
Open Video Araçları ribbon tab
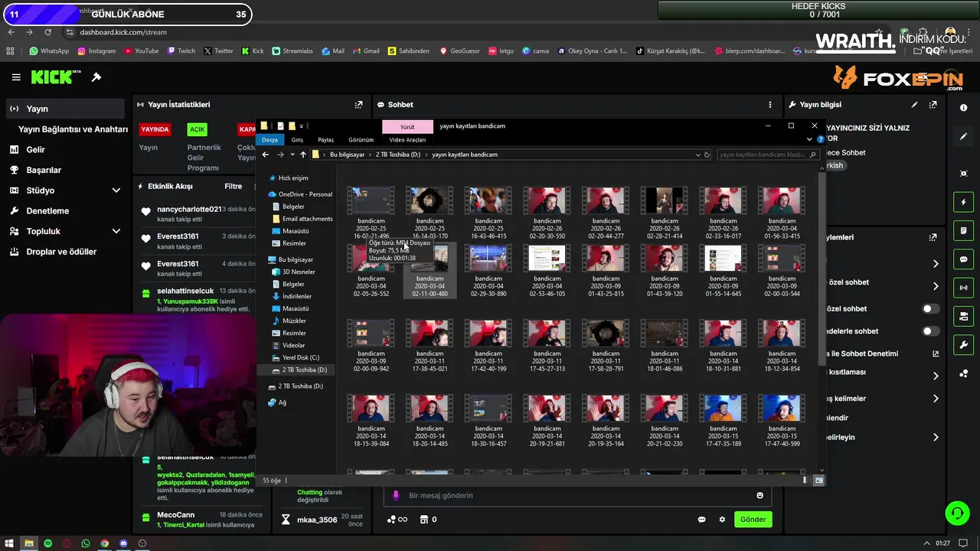407,140
